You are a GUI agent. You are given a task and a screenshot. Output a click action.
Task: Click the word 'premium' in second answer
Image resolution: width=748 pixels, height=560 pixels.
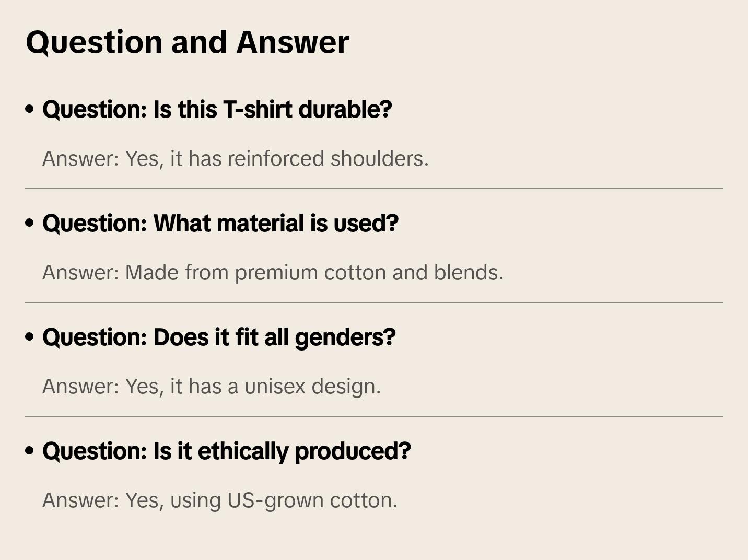(276, 273)
